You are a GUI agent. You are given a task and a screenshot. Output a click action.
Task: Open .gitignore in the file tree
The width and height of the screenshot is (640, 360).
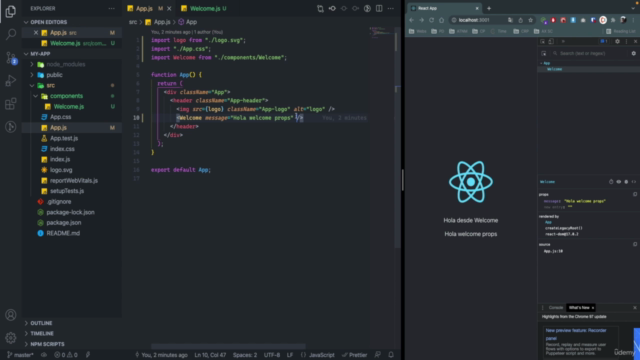59,202
